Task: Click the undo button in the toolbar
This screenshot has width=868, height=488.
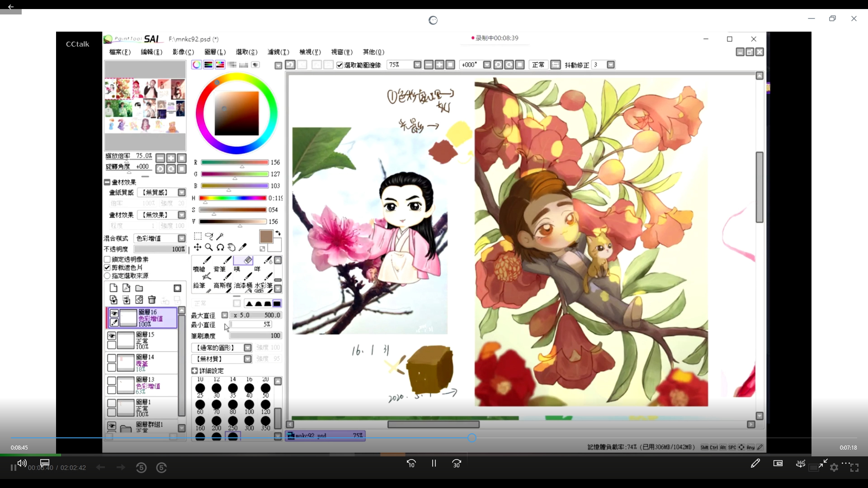Action: [x=290, y=65]
